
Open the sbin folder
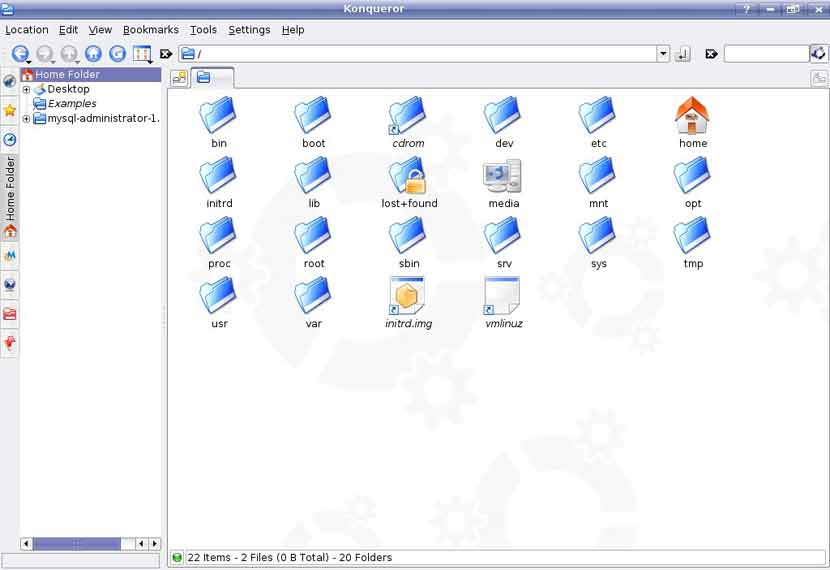click(x=409, y=243)
